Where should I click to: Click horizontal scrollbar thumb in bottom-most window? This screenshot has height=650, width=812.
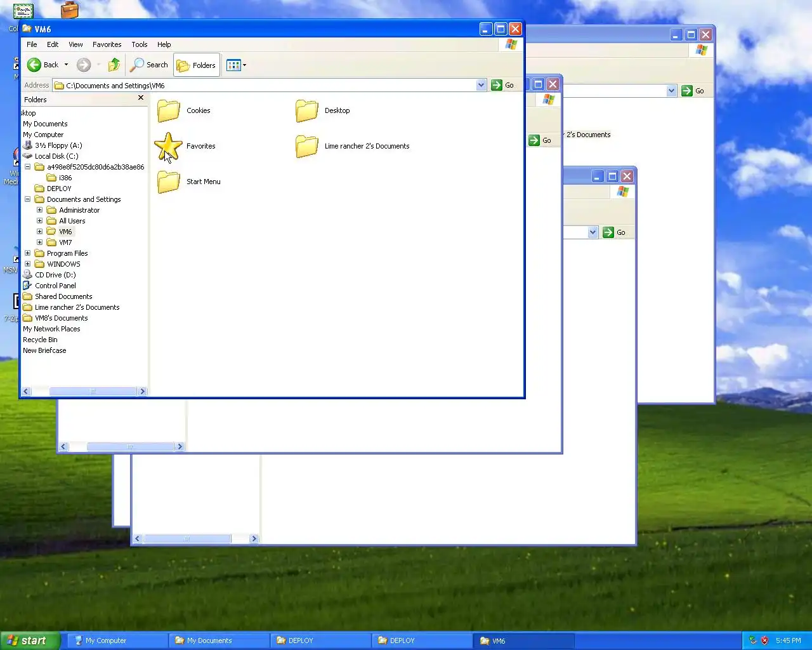point(187,539)
